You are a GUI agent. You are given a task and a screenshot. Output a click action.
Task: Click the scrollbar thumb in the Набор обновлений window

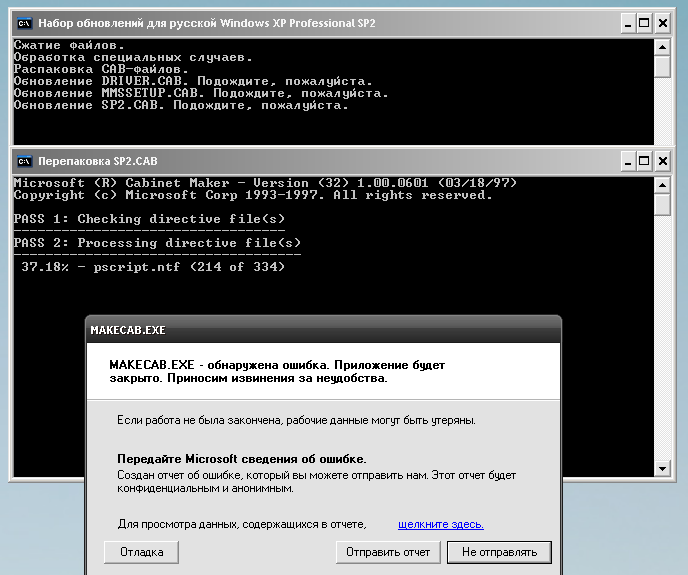coord(662,66)
